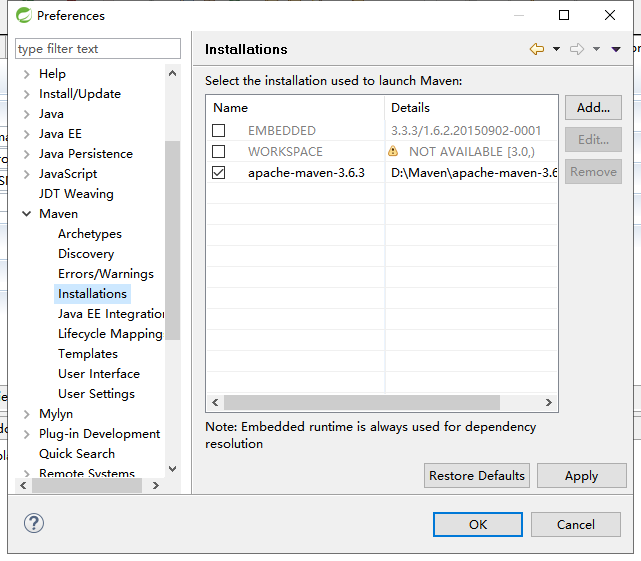Screen dimensions: 641x561
Task: Open Errors/Warnings page
Action: pos(106,274)
